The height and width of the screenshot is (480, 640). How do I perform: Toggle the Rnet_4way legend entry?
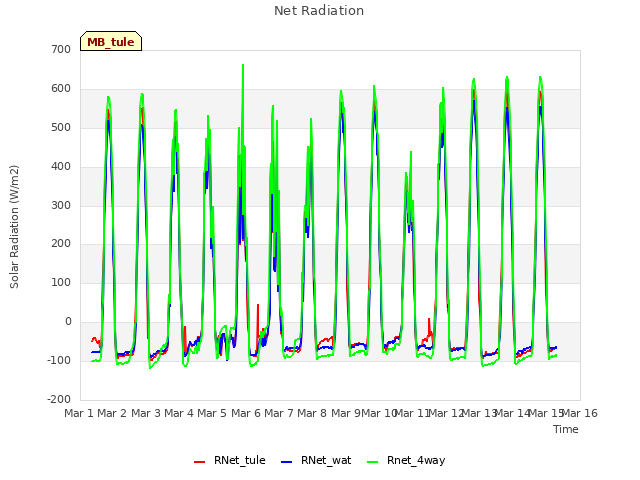[x=406, y=460]
